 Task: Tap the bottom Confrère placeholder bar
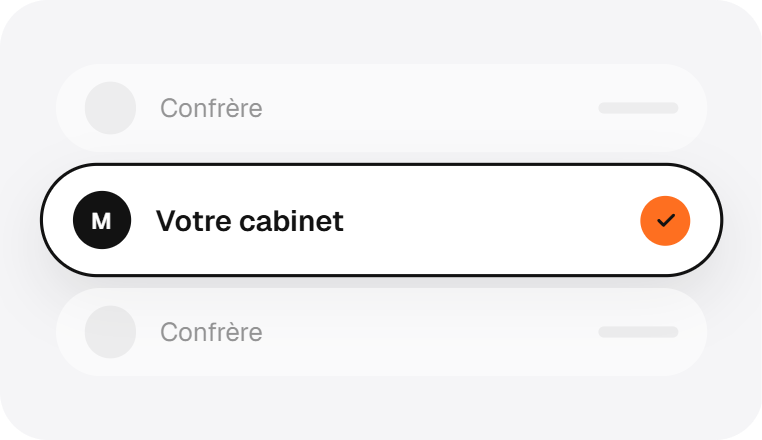click(x=638, y=332)
